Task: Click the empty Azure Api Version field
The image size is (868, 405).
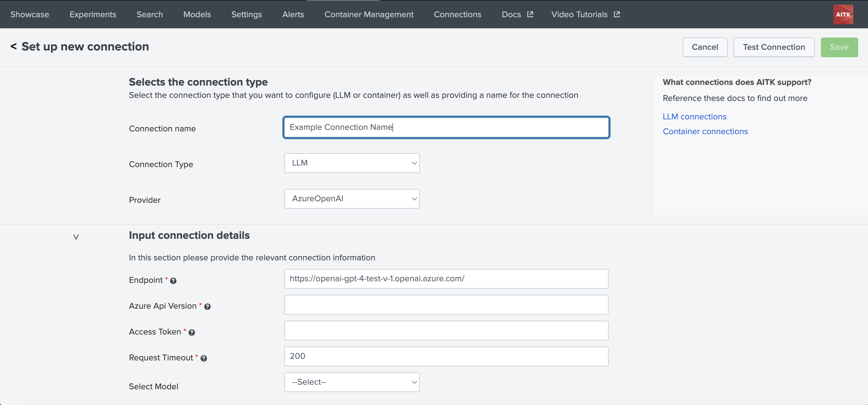Action: click(x=446, y=305)
